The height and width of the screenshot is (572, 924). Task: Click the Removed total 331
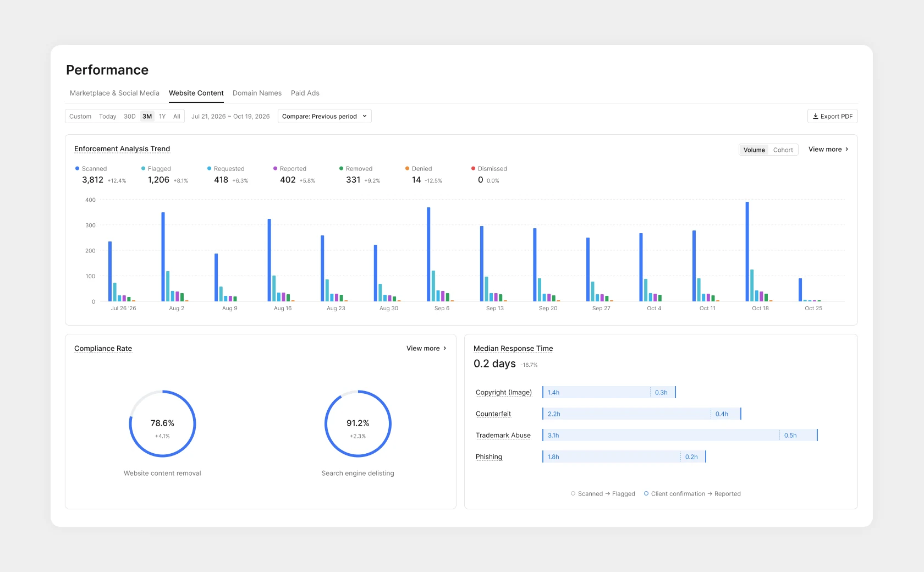point(353,180)
